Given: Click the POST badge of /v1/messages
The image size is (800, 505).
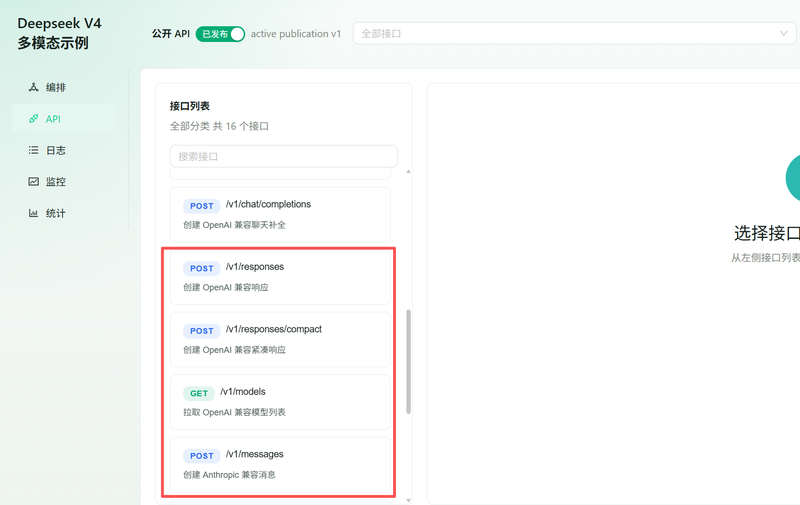Looking at the screenshot, I should [x=202, y=456].
